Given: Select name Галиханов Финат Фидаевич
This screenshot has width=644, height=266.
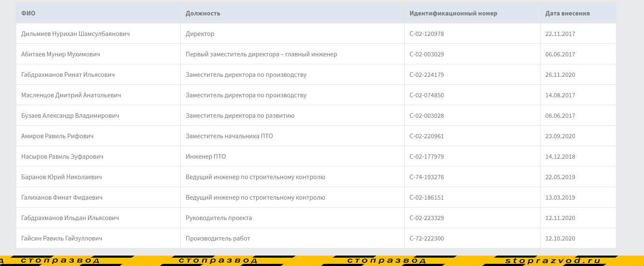Looking at the screenshot, I should pyautogui.click(x=62, y=198).
